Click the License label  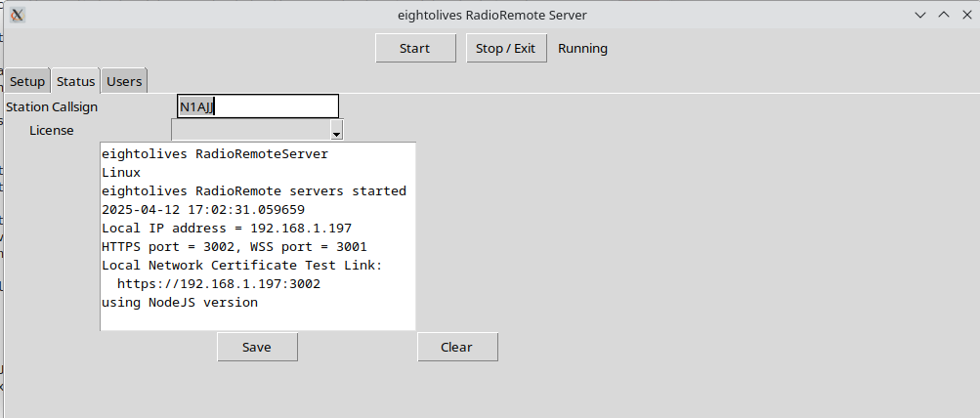[51, 131]
